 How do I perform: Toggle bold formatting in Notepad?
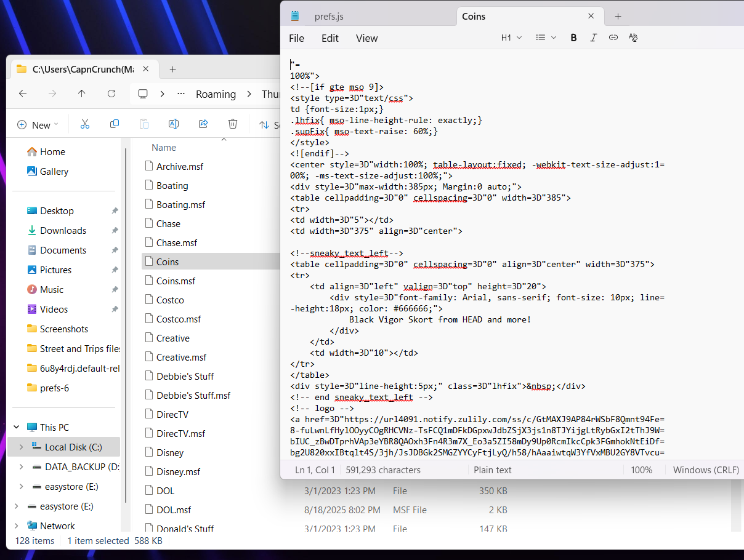click(x=573, y=38)
